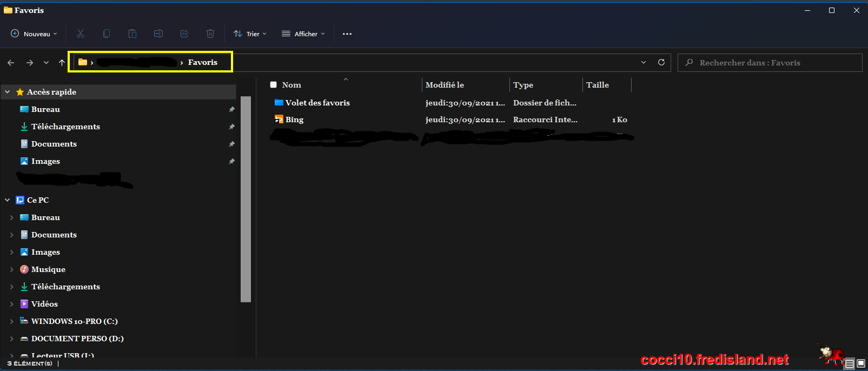Collapse the Accès rapide section

click(8, 92)
